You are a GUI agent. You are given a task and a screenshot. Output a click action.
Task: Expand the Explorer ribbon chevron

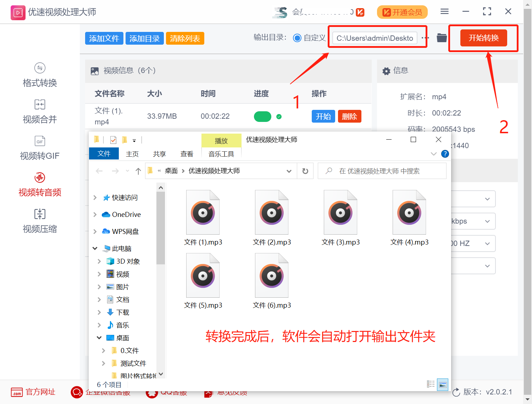[x=433, y=154]
